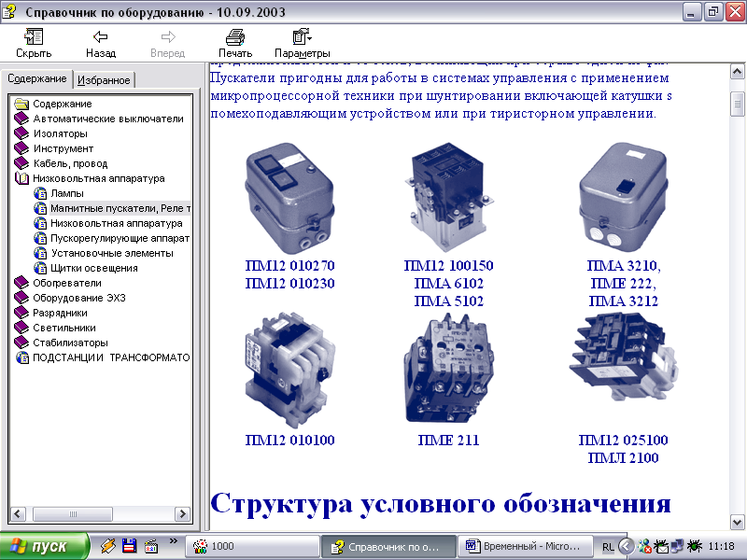
Task: Click the ПМА 3210 starter photo
Action: click(x=623, y=197)
